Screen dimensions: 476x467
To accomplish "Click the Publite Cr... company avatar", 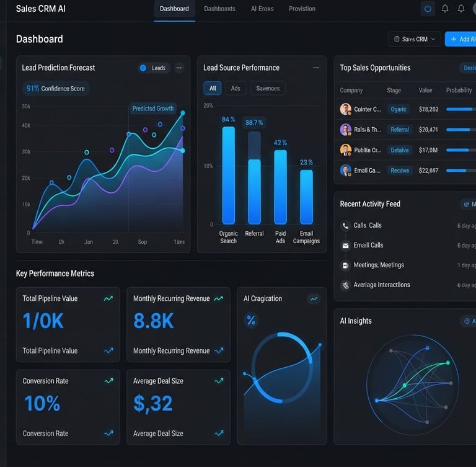I will 345,150.
